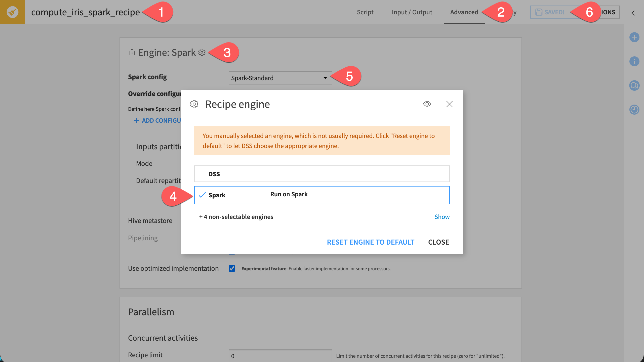This screenshot has height=362, width=644.
Task: Open the Spark config dropdown
Action: click(x=280, y=78)
